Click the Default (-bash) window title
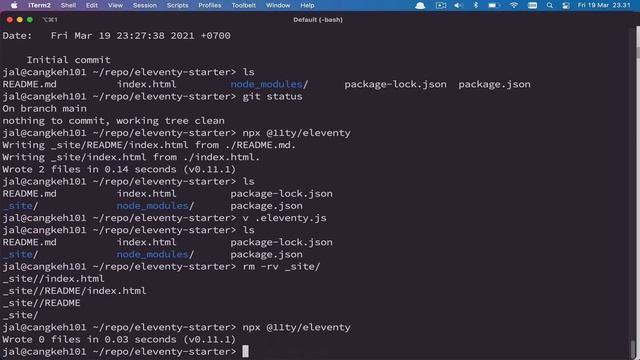Image resolution: width=640 pixels, height=360 pixels. coord(318,20)
